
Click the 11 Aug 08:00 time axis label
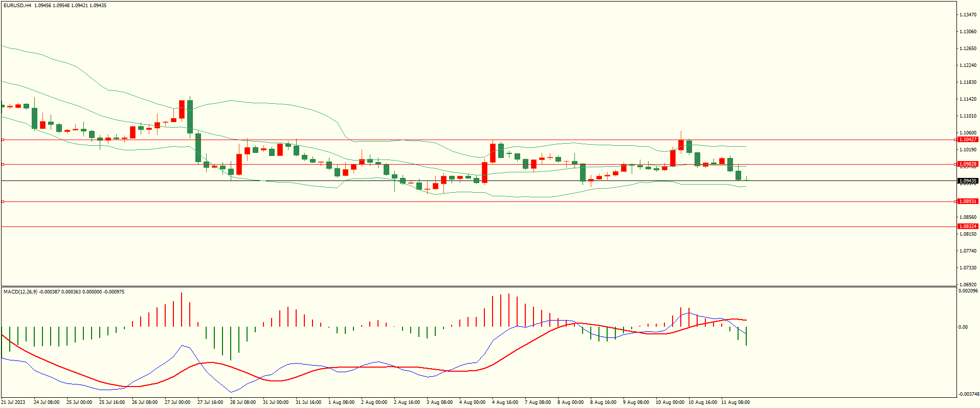(736, 402)
